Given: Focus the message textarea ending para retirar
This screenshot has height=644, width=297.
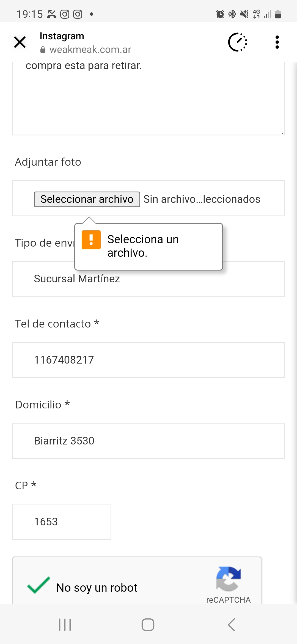Looking at the screenshot, I should [x=148, y=98].
